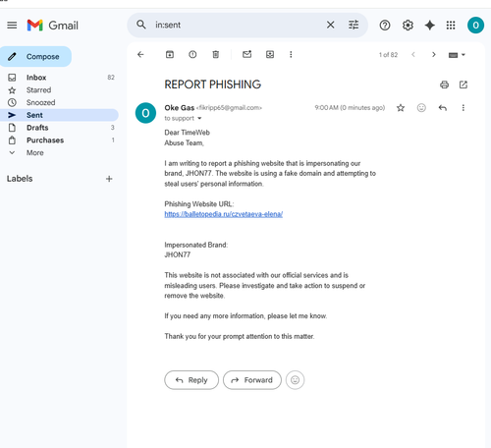
Task: Expand recipient details next to 'to support'
Action: point(199,118)
